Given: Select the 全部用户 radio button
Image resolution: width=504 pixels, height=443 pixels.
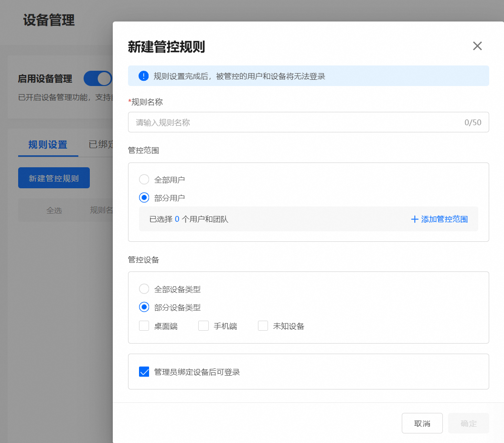Looking at the screenshot, I should pyautogui.click(x=144, y=179).
